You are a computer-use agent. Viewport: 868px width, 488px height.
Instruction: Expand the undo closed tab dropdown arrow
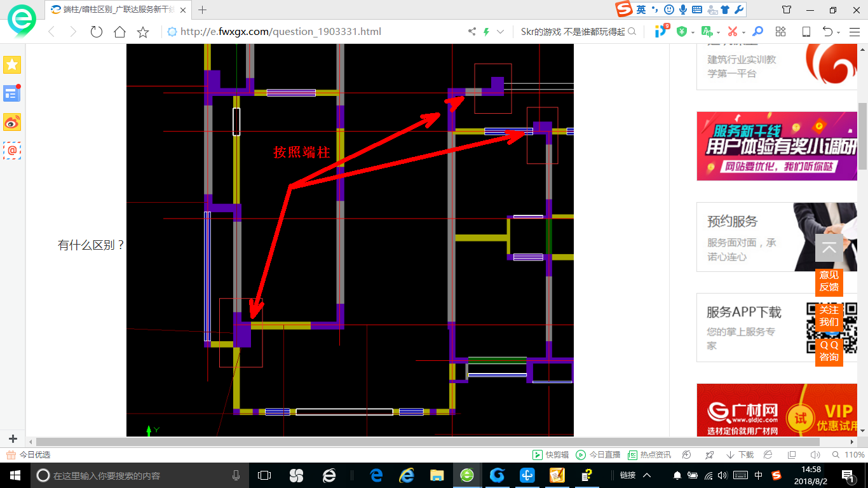click(839, 32)
